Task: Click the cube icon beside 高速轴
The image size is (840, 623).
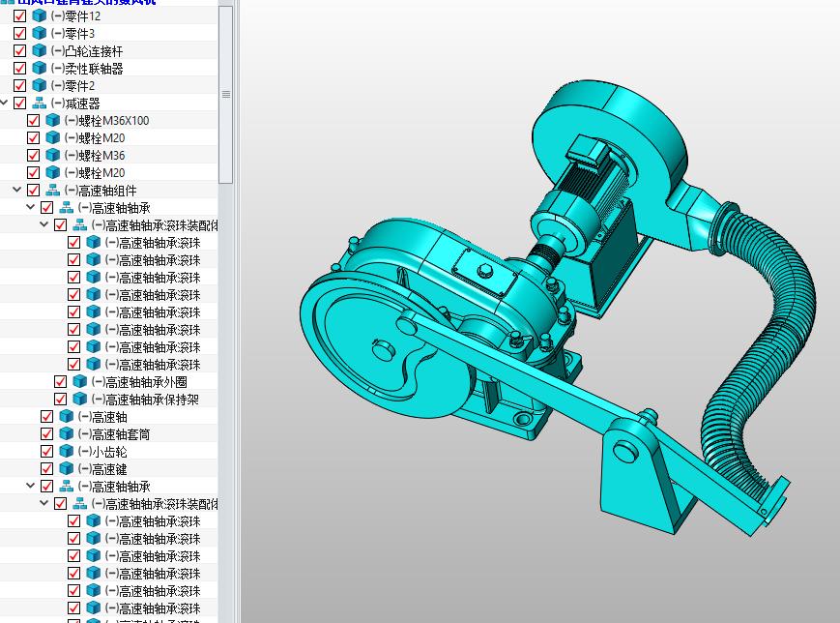Action: tap(67, 417)
